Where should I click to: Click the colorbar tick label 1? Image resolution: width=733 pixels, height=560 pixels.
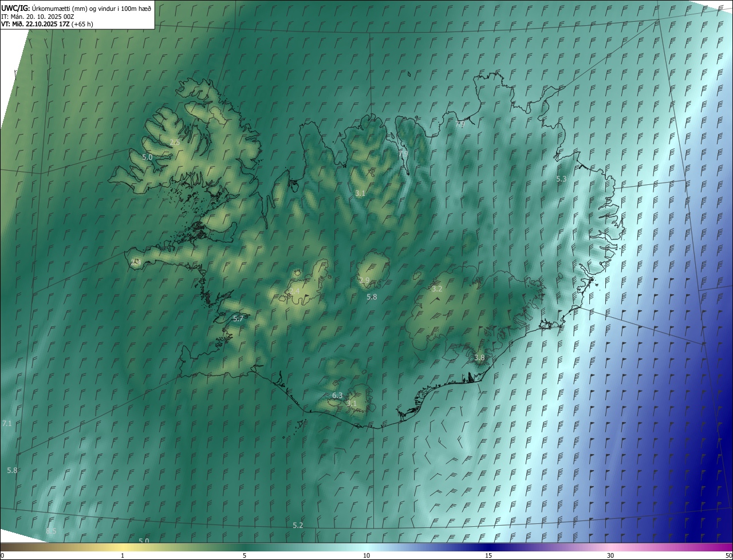[123, 555]
